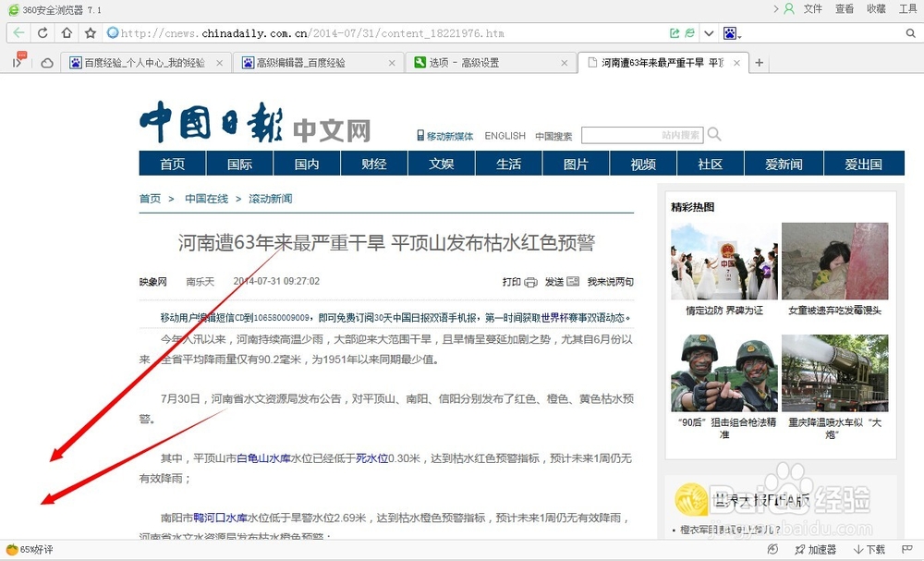Click 首页 breadcrumb link
Screen dimensions: 924x561
pos(150,199)
